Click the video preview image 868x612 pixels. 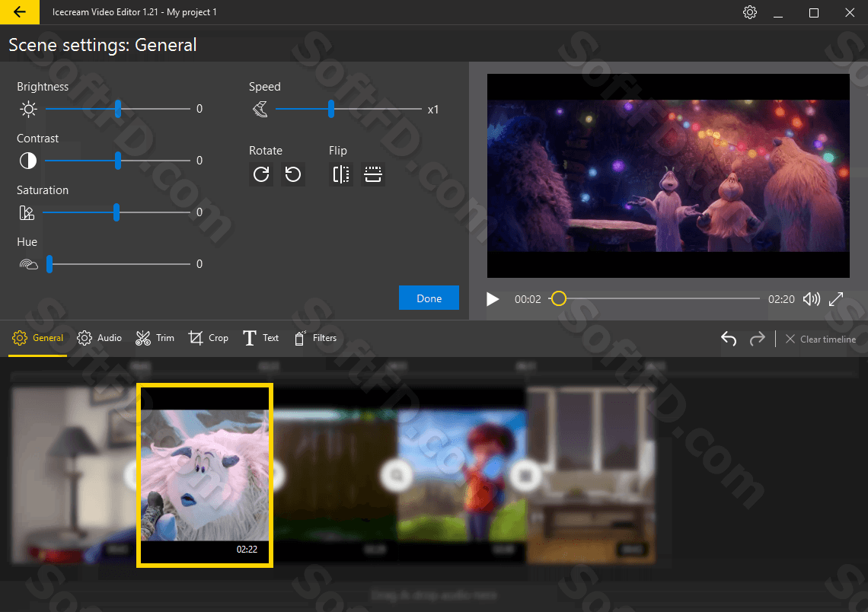coord(669,176)
